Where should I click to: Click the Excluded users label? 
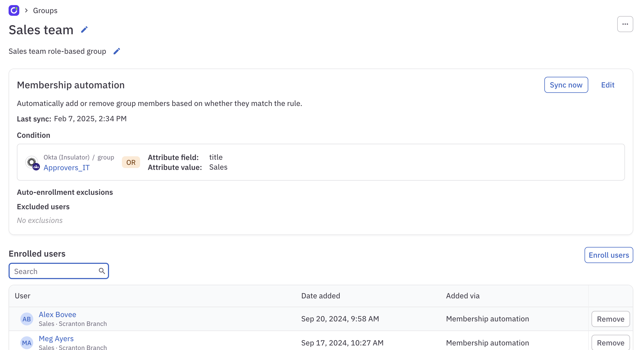(43, 207)
